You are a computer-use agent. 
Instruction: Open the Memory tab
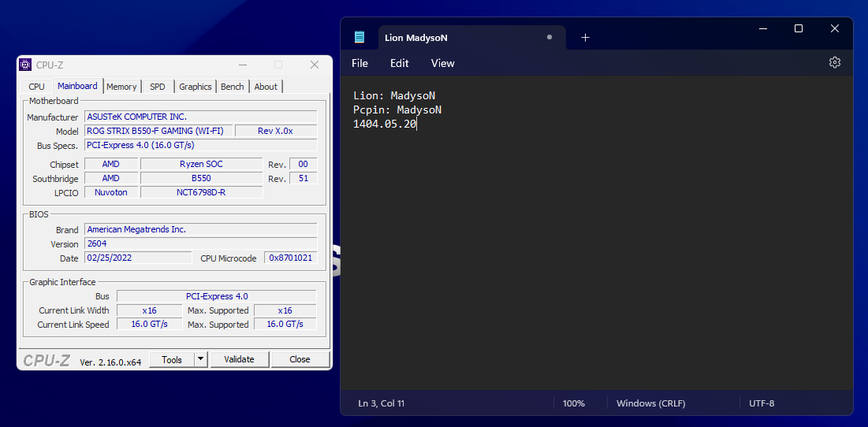click(x=121, y=87)
